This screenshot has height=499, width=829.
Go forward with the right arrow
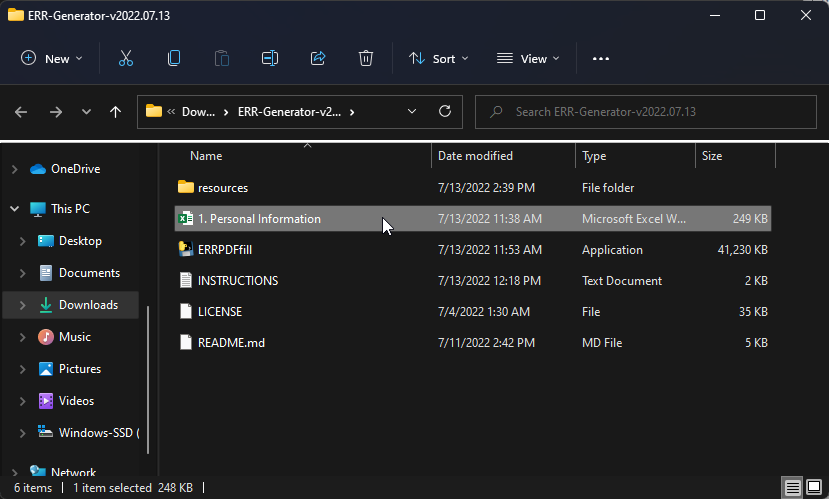coord(56,112)
